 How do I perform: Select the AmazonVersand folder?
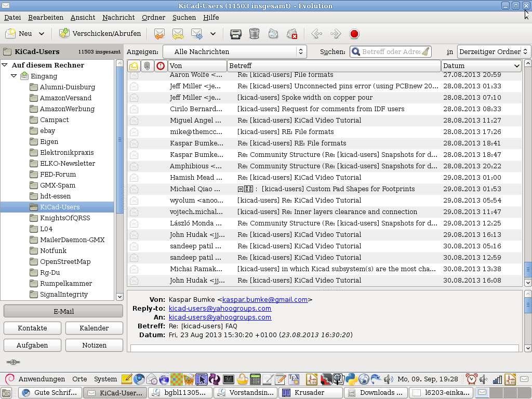[65, 98]
